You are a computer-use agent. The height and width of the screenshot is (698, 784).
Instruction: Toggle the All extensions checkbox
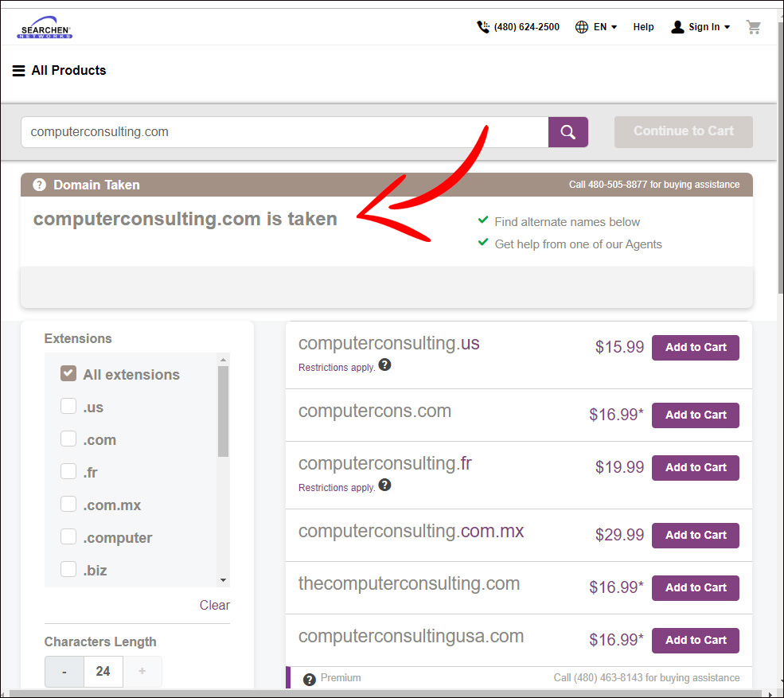pos(68,373)
